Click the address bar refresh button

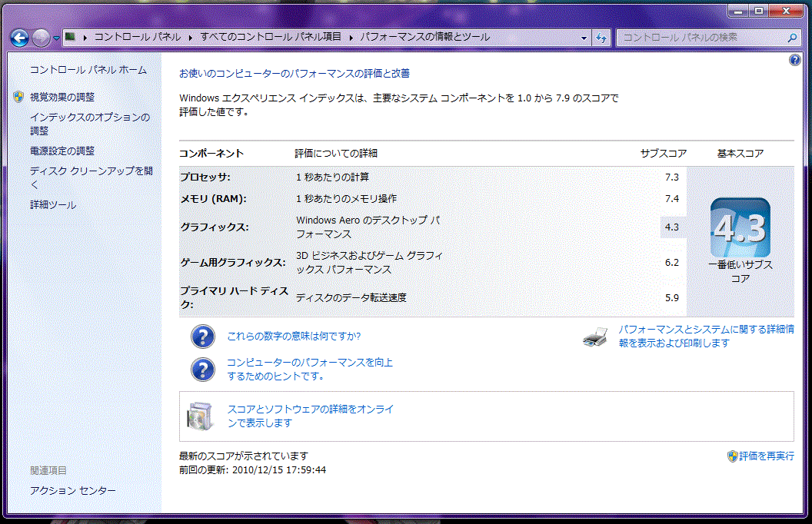pyautogui.click(x=601, y=38)
